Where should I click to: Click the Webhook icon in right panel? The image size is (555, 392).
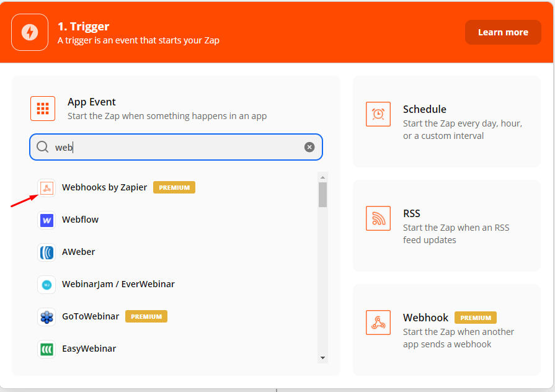[x=378, y=323]
